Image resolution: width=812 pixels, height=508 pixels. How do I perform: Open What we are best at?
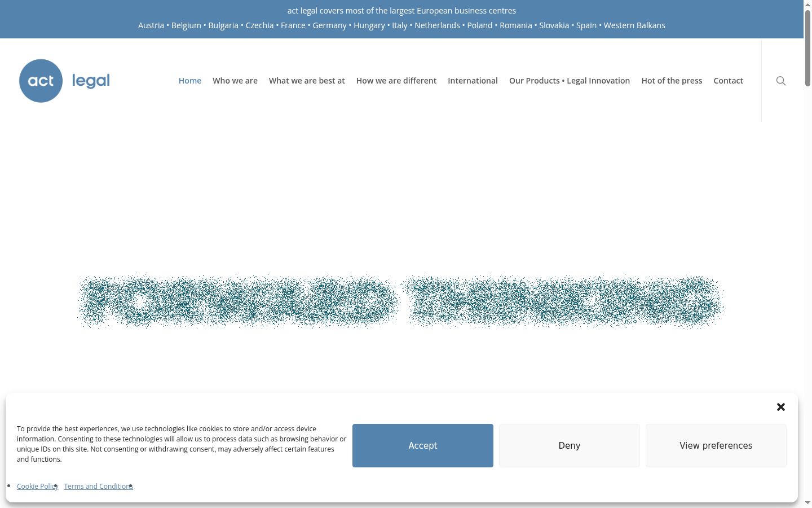(x=307, y=81)
